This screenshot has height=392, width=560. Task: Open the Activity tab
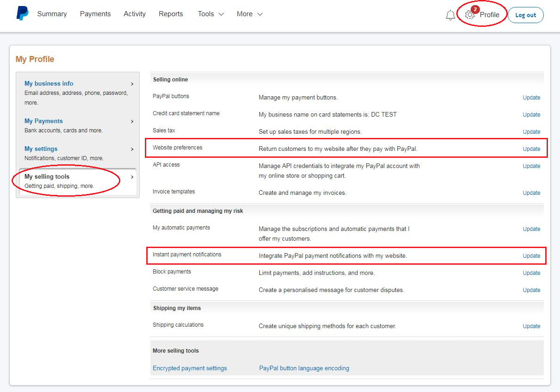pyautogui.click(x=135, y=14)
